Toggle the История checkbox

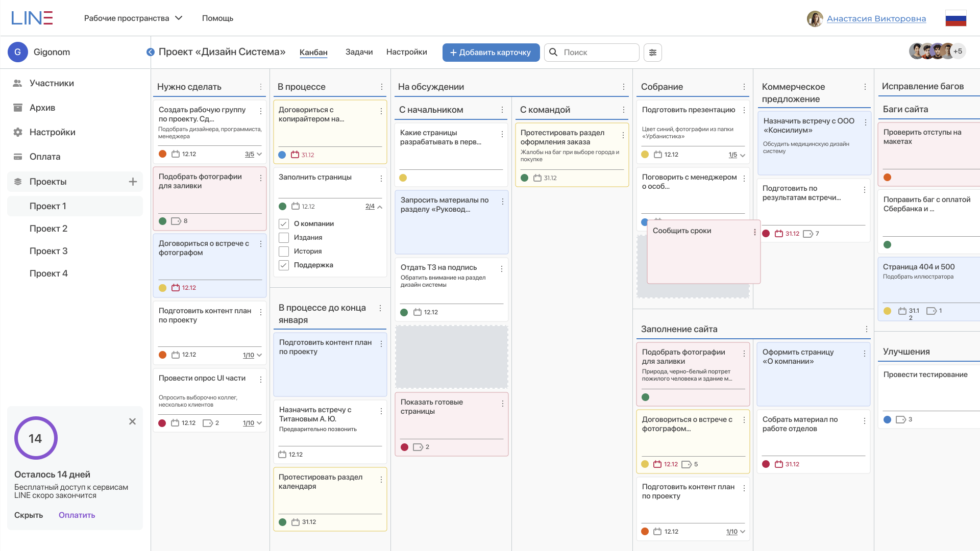284,252
